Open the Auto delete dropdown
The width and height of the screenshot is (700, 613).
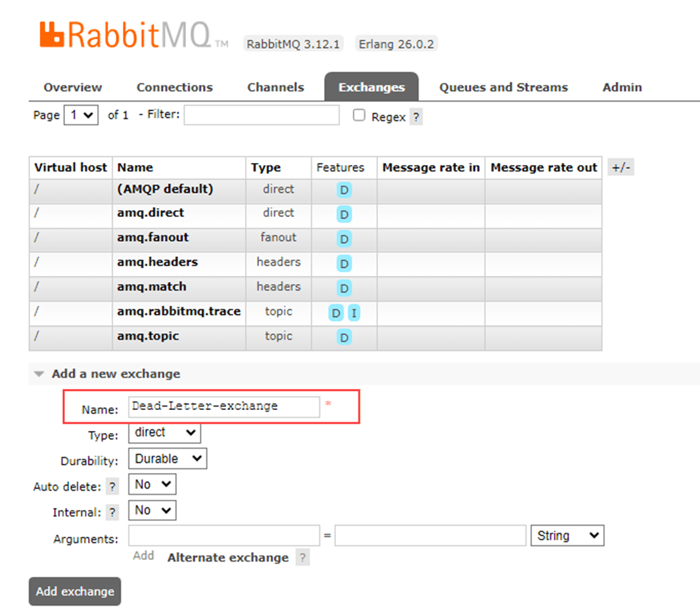152,484
